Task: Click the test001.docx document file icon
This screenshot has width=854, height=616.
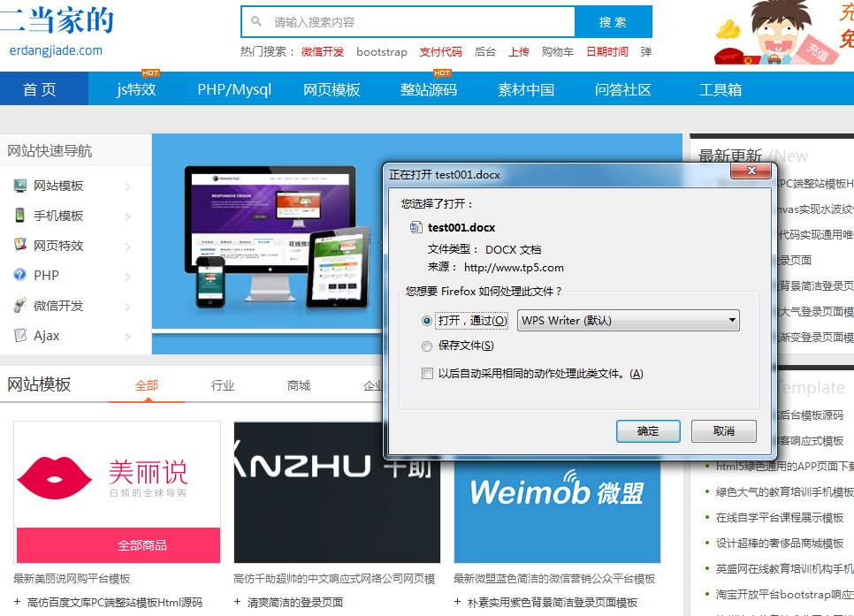Action: click(x=416, y=227)
